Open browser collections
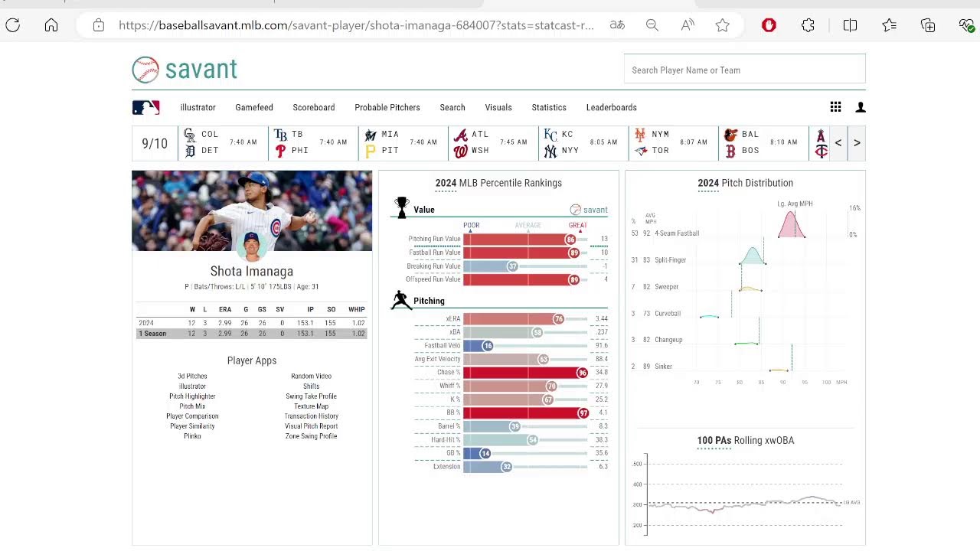Screen dimensions: 980x551 tap(928, 25)
